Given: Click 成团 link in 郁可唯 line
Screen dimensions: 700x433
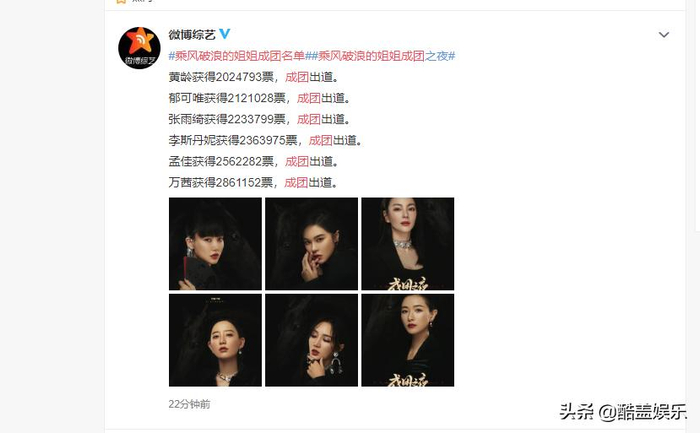Looking at the screenshot, I should pos(309,98).
